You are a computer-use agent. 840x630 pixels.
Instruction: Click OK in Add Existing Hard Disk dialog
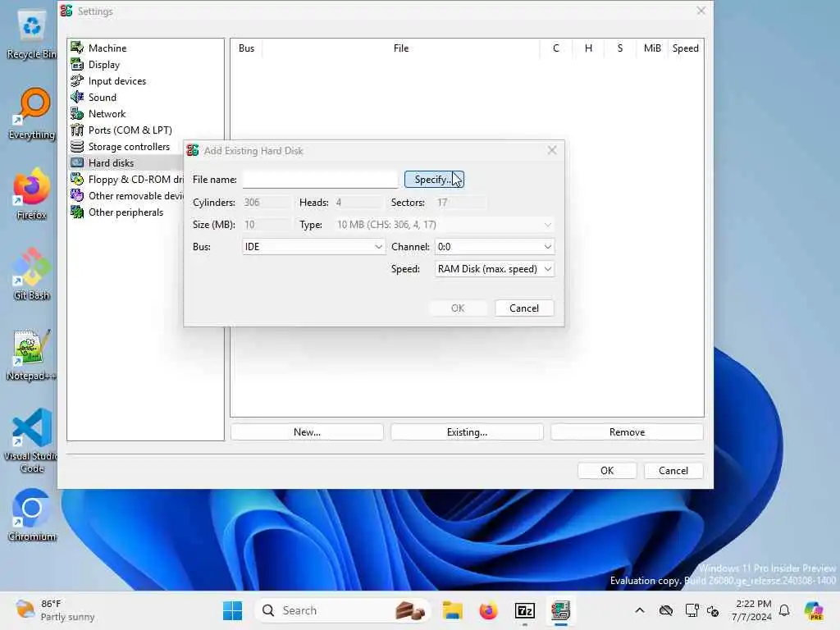click(x=458, y=308)
